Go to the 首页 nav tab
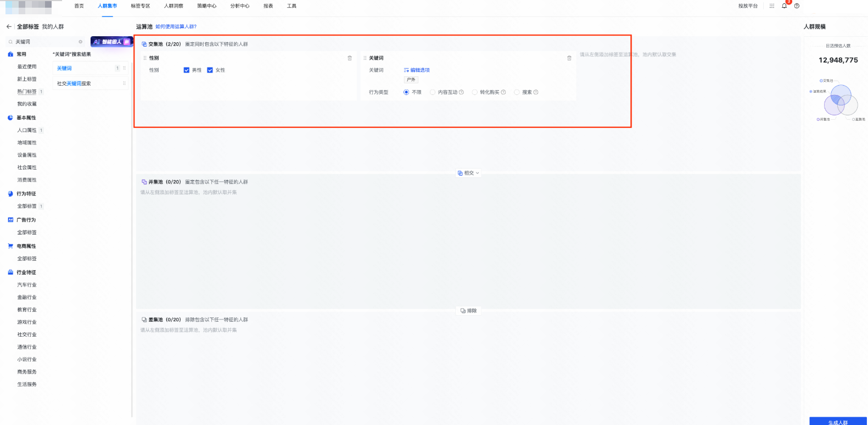868x425 pixels. click(79, 6)
